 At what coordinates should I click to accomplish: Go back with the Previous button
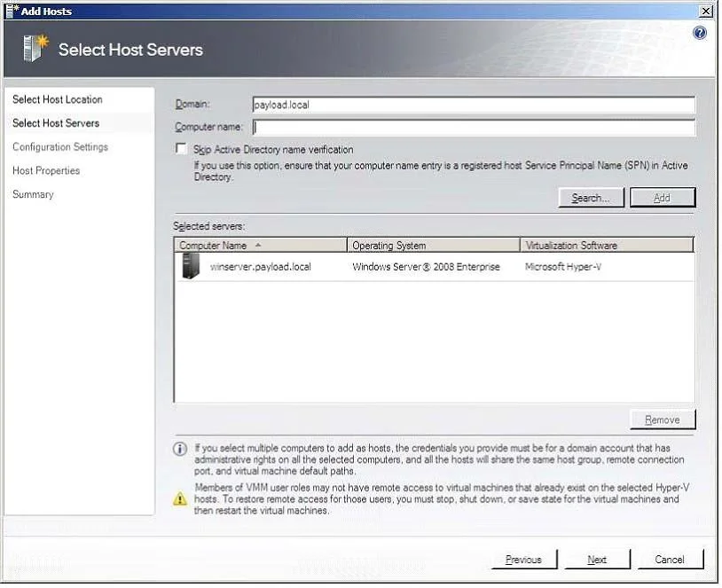[523, 560]
